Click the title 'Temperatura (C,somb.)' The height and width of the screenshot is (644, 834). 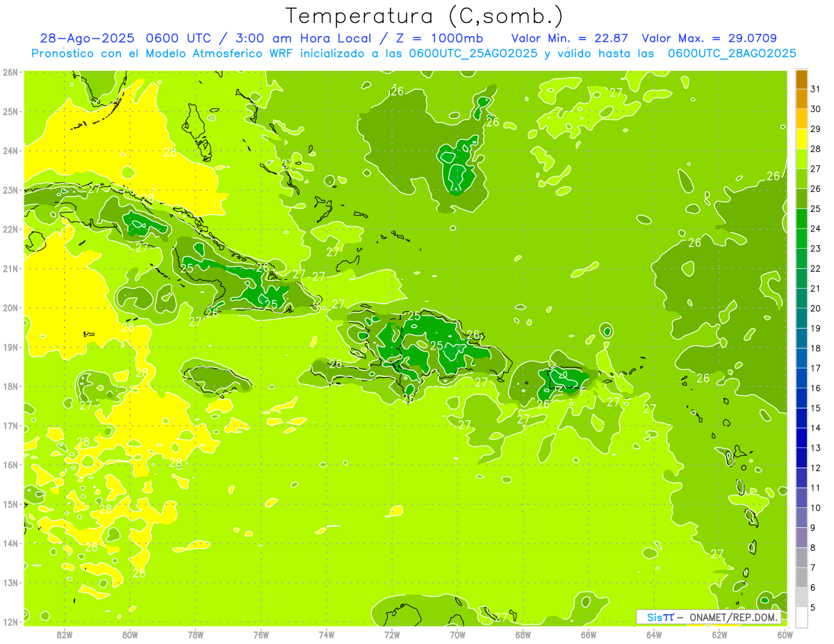coord(425,16)
